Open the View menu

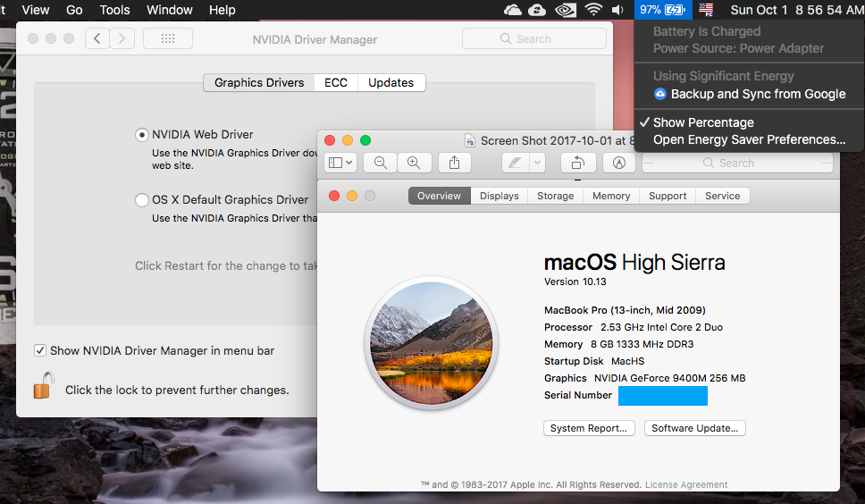36,10
